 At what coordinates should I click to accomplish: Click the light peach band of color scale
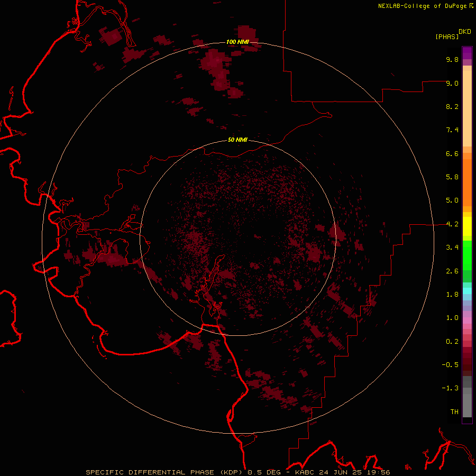(467, 108)
